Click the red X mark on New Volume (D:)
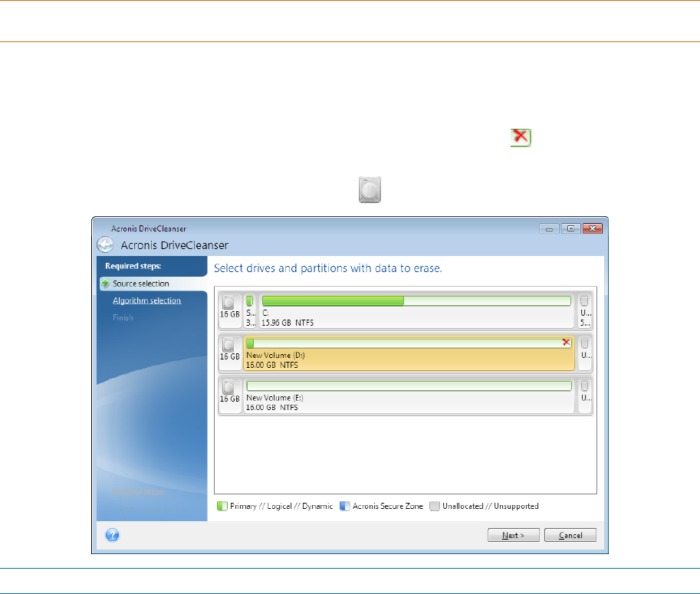 566,343
